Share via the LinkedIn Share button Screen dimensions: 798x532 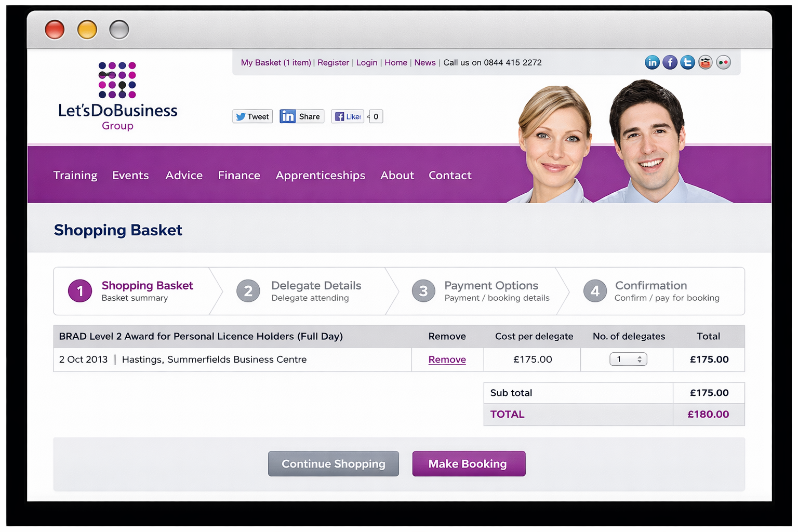301,116
